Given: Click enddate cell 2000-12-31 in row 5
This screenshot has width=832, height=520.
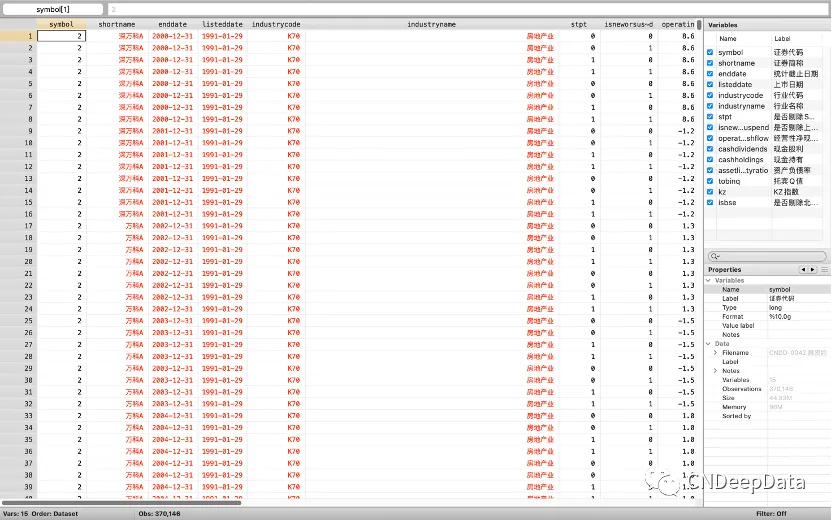Looking at the screenshot, I should click(172, 83).
